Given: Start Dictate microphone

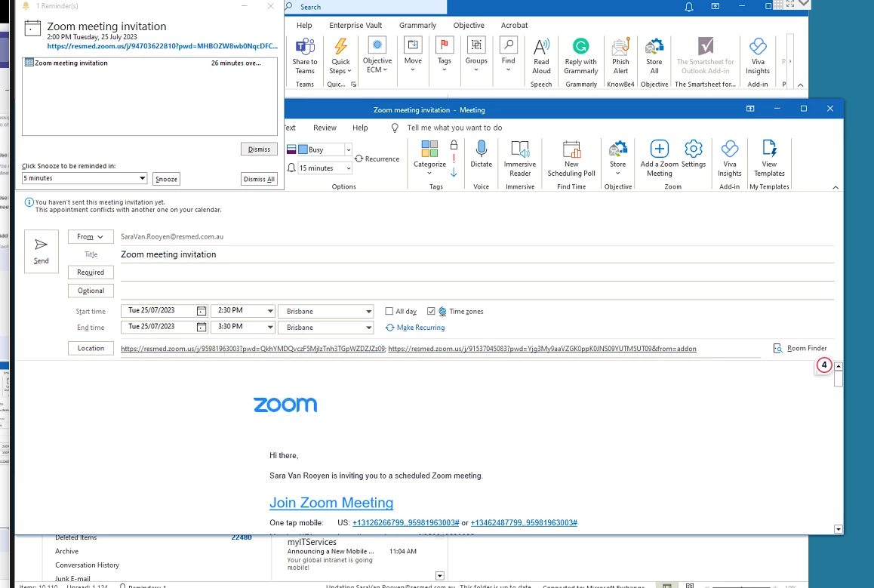Looking at the screenshot, I should [481, 155].
